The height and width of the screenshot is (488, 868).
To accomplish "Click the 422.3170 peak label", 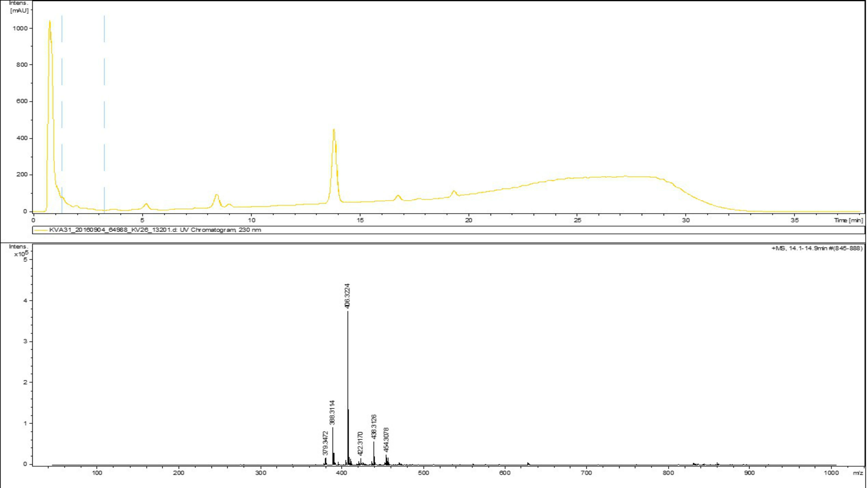I will [360, 444].
